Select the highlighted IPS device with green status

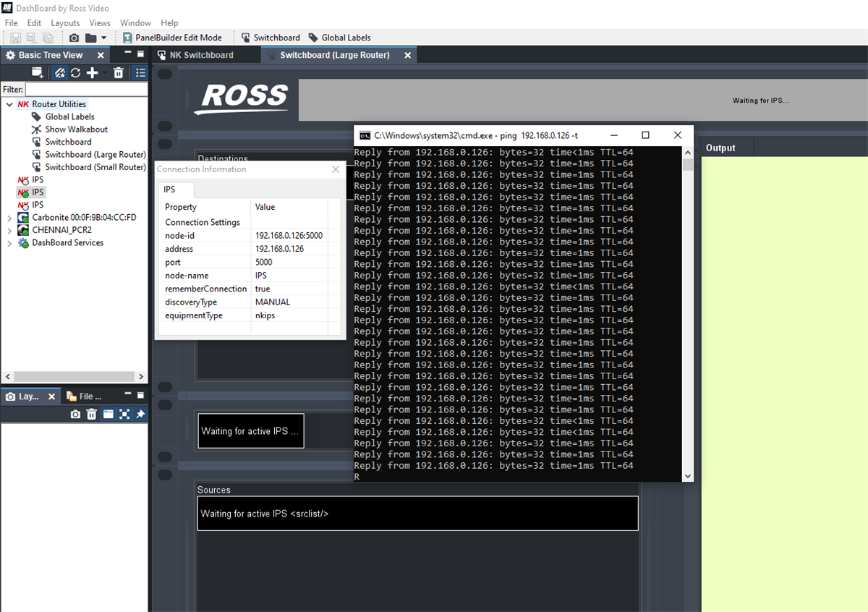point(35,192)
